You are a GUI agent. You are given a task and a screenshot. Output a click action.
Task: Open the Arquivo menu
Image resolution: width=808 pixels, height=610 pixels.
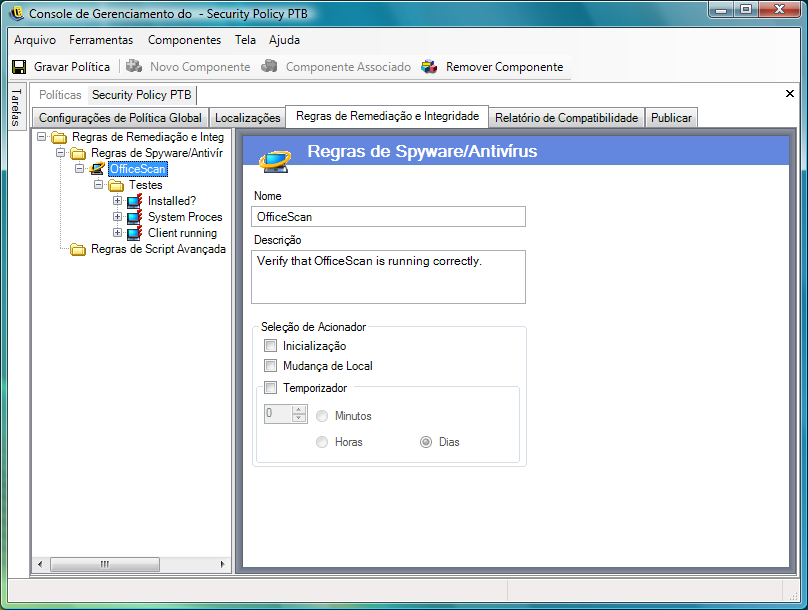click(x=35, y=40)
